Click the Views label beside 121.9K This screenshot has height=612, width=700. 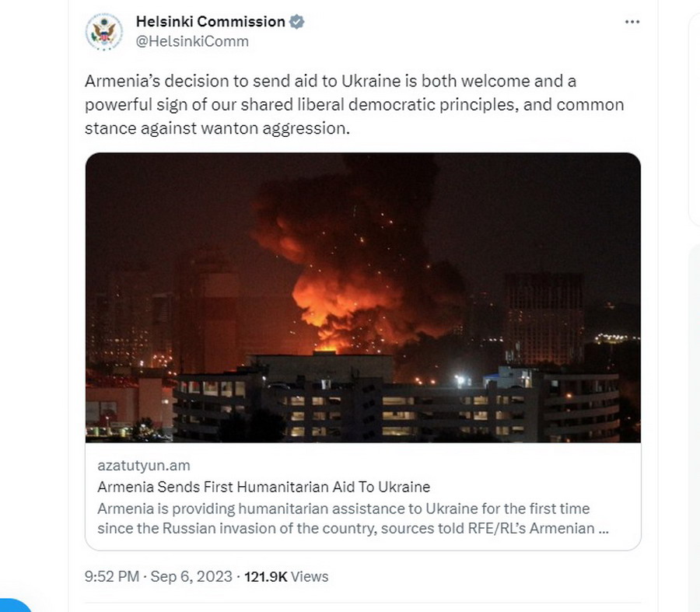coord(310,576)
